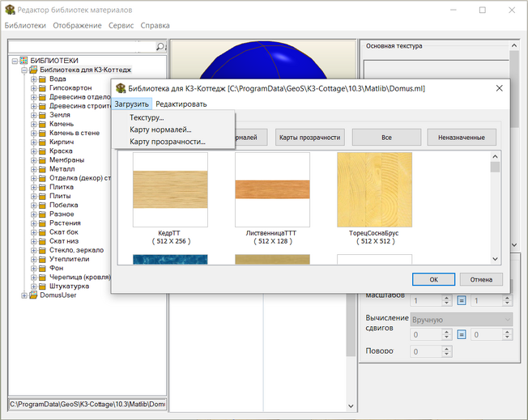Open the Редактировать menu in dialog

coord(181,104)
